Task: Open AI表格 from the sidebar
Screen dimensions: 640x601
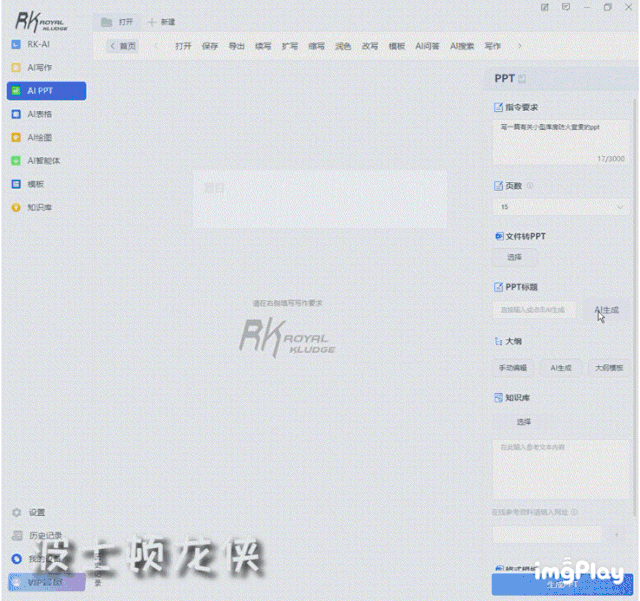Action: (x=32, y=114)
